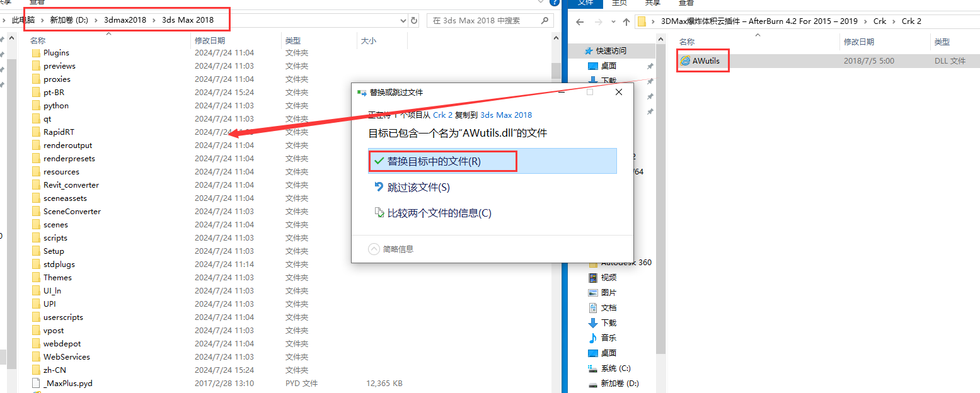The width and height of the screenshot is (980, 393).
Task: Click Crk in the right window breadcrumb
Action: tap(880, 21)
